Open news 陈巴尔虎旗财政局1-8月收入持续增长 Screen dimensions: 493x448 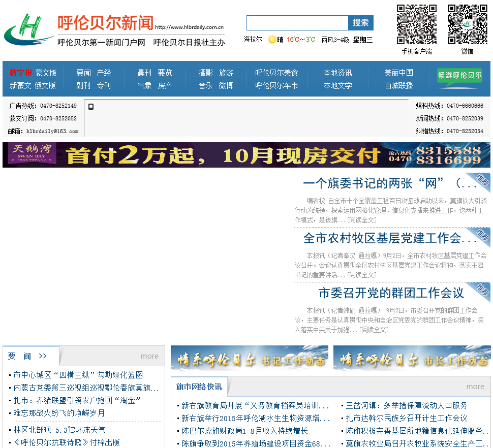pos(244,431)
